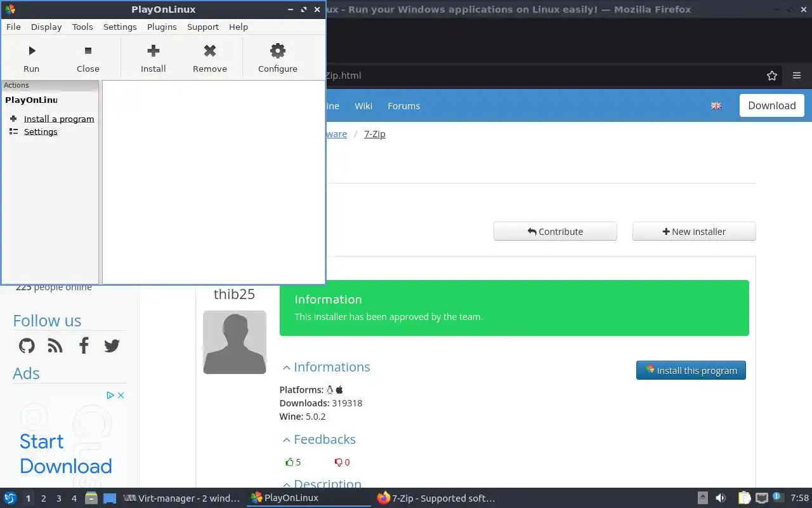Click the thib25 username
Screen dimensions: 812x508
point(234,294)
